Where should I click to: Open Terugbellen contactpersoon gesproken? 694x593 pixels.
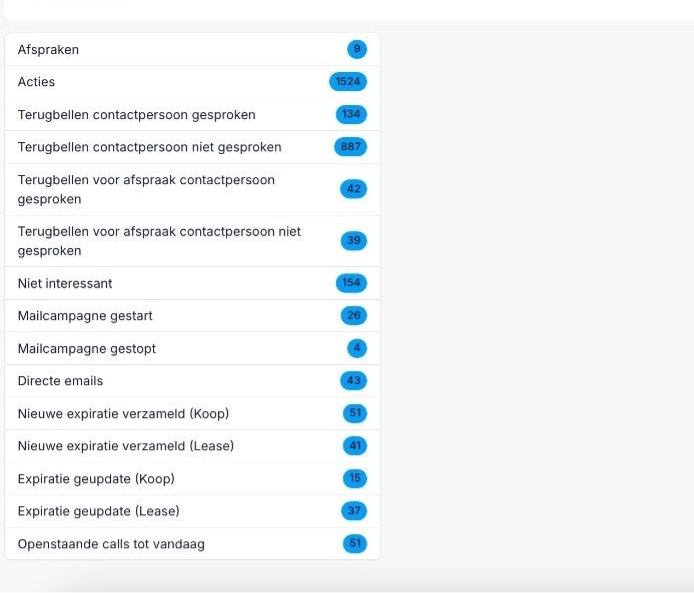click(136, 115)
